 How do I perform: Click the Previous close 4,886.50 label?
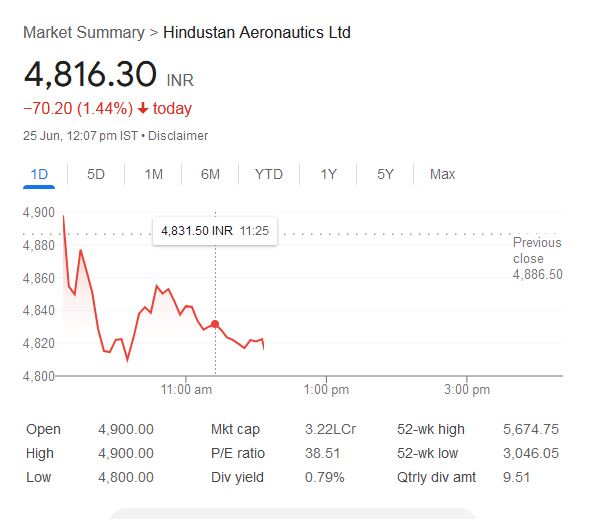[537, 258]
